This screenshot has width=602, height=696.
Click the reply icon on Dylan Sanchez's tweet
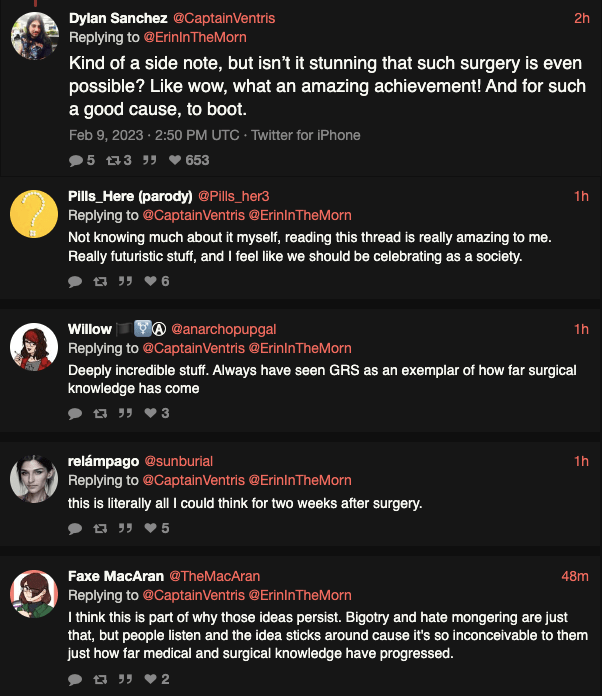pyautogui.click(x=76, y=160)
